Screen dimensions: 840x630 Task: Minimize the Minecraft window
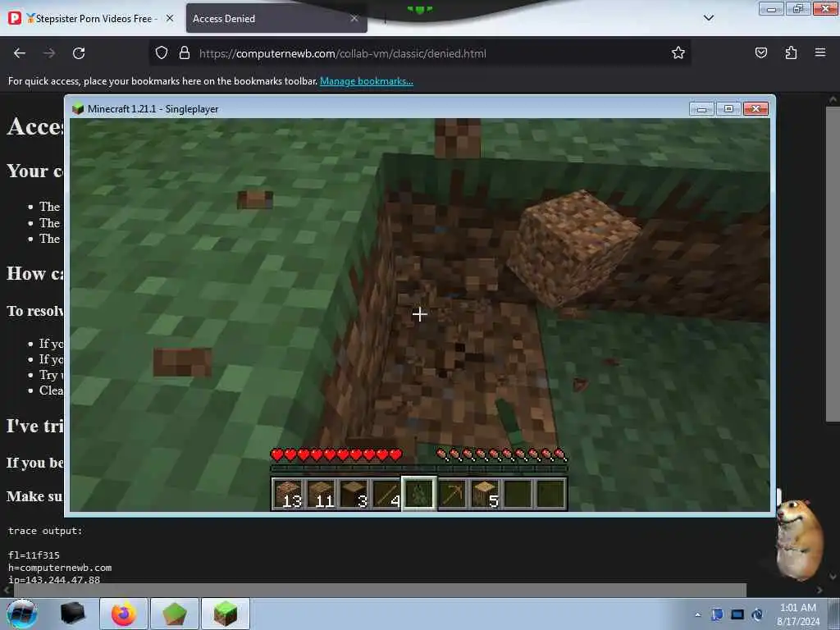click(702, 109)
